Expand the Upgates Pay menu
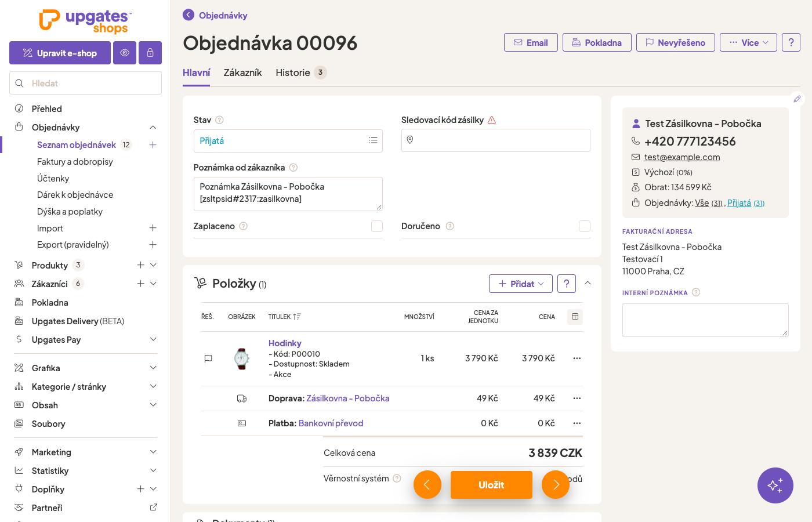 click(x=153, y=339)
